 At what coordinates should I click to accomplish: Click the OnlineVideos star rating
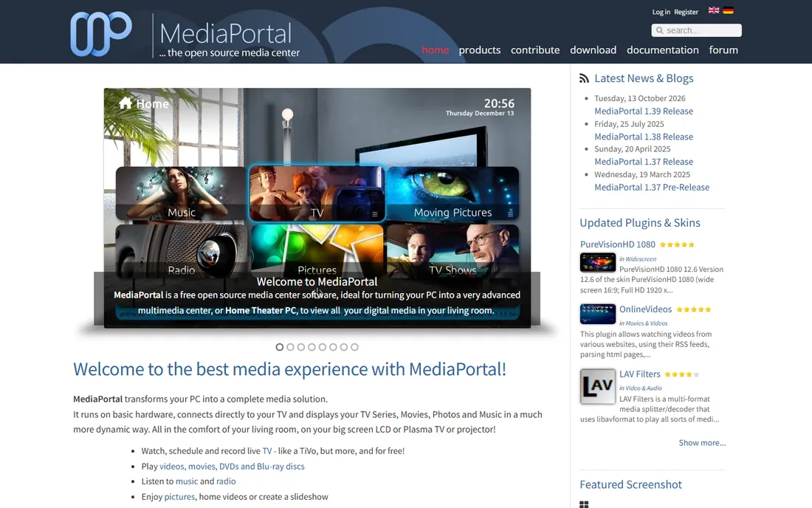694,309
